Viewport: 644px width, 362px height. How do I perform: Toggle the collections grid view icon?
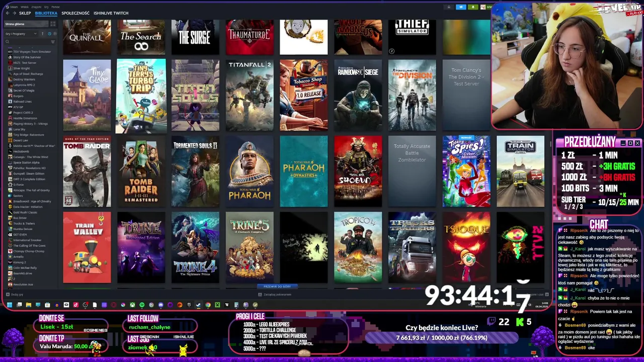pyautogui.click(x=53, y=24)
